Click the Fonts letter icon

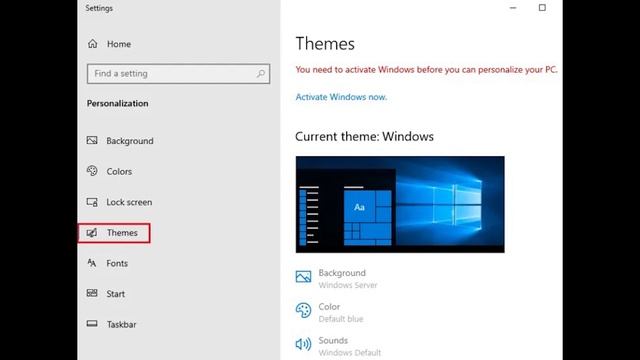tap(92, 263)
